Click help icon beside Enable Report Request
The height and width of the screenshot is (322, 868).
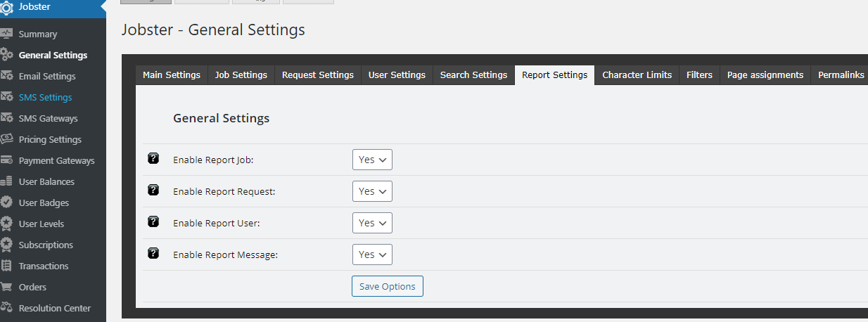[x=153, y=191]
